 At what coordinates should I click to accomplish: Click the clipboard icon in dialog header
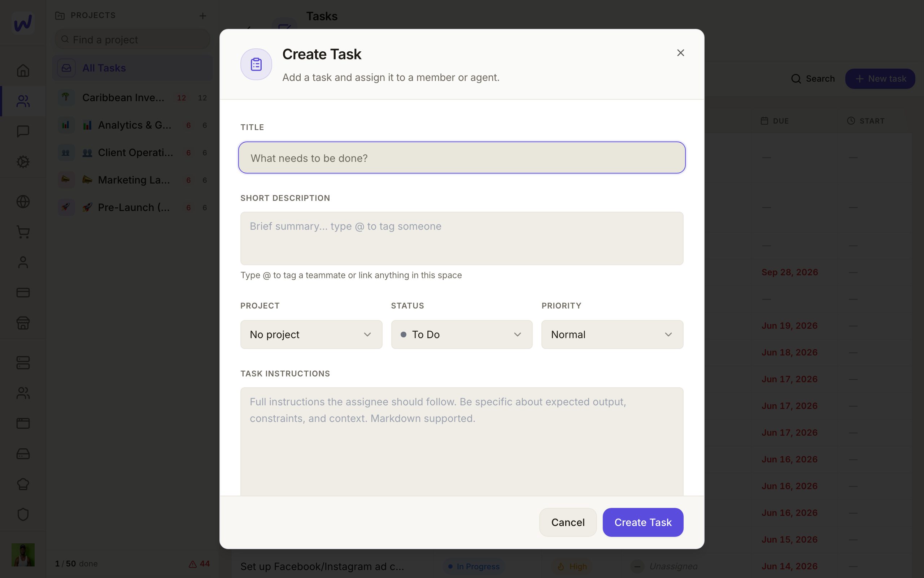coord(256,64)
